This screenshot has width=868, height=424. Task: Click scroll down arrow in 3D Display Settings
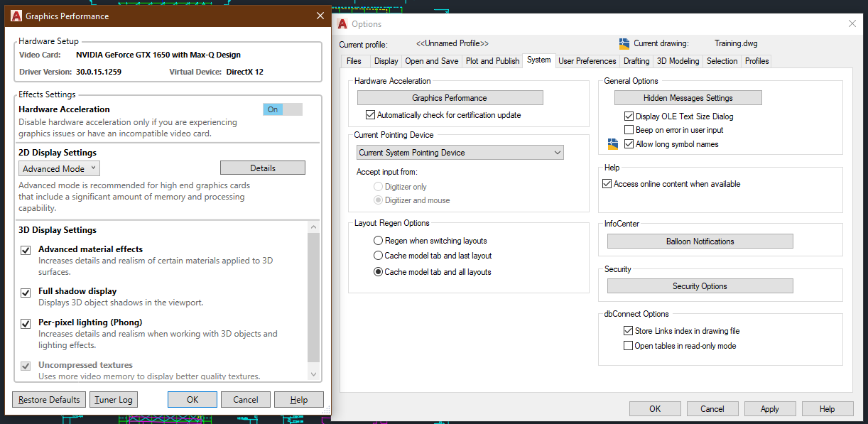pos(314,374)
